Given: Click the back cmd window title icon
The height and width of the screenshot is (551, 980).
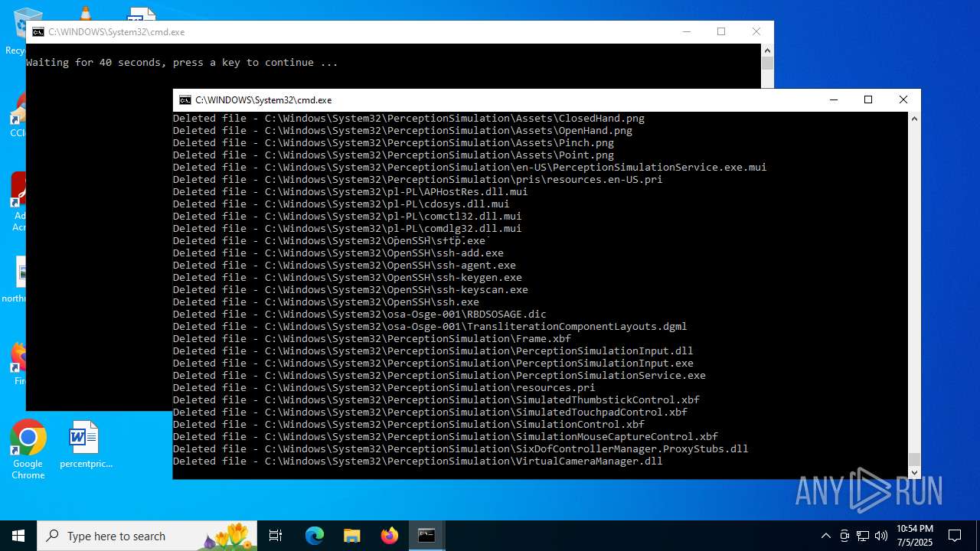Looking at the screenshot, I should (x=38, y=32).
